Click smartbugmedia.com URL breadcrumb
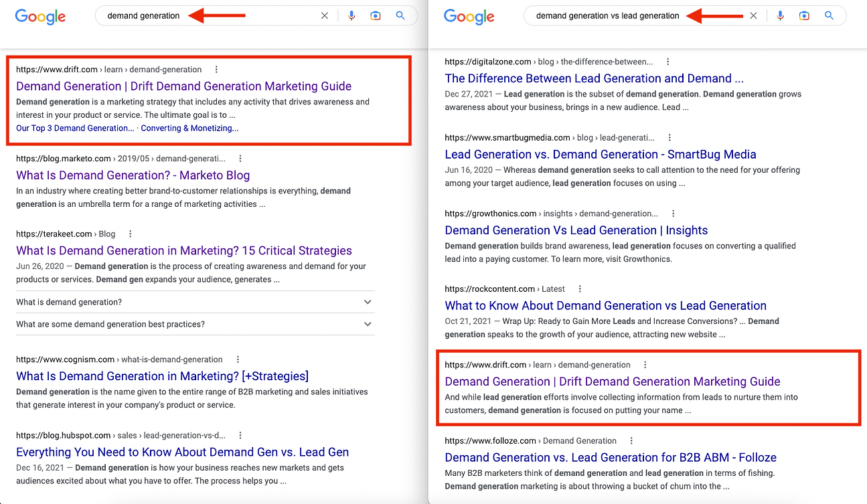The image size is (867, 504). 550,138
